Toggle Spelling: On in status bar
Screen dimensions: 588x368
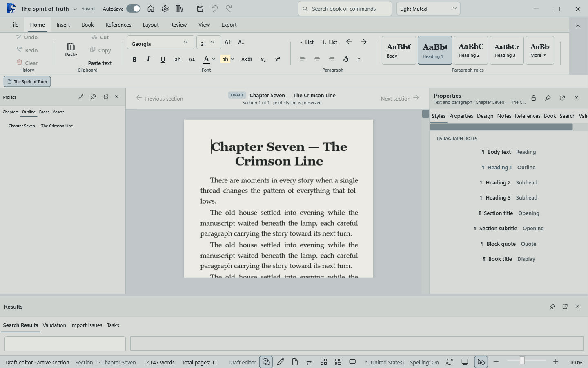click(424, 362)
